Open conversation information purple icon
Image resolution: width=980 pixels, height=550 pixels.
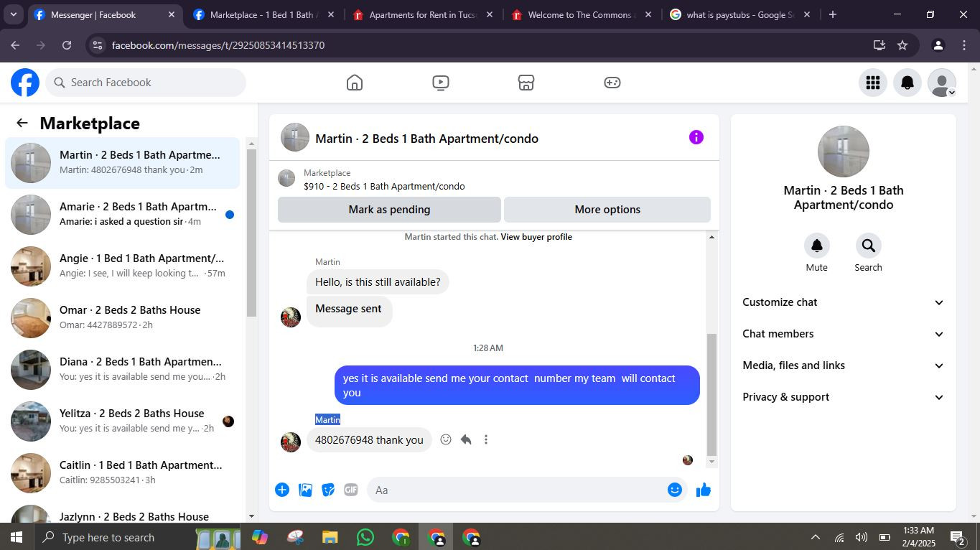pos(696,137)
